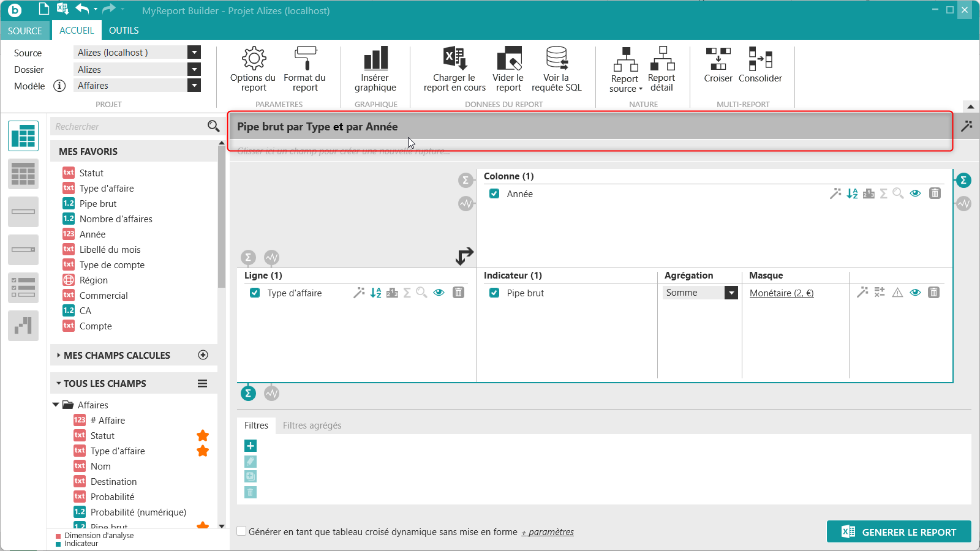Delete the Année column field with trash icon
Image resolution: width=980 pixels, height=551 pixels.
(x=935, y=193)
